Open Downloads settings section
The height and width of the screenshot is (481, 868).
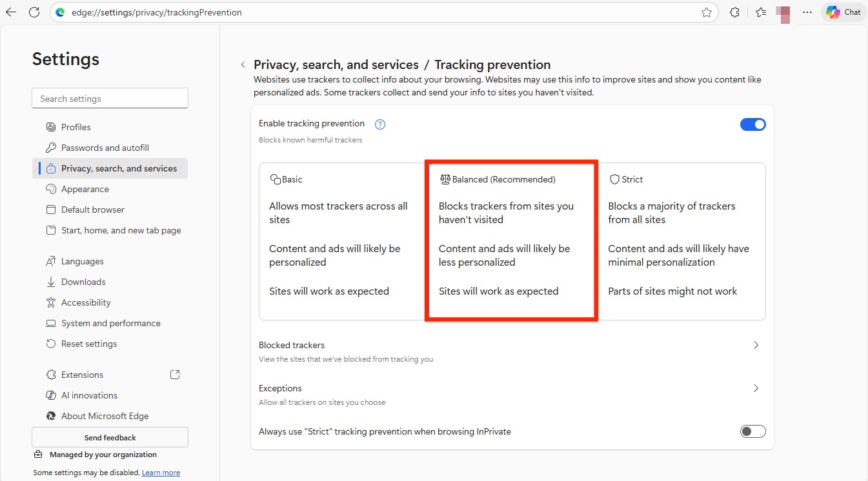[x=110, y=282]
